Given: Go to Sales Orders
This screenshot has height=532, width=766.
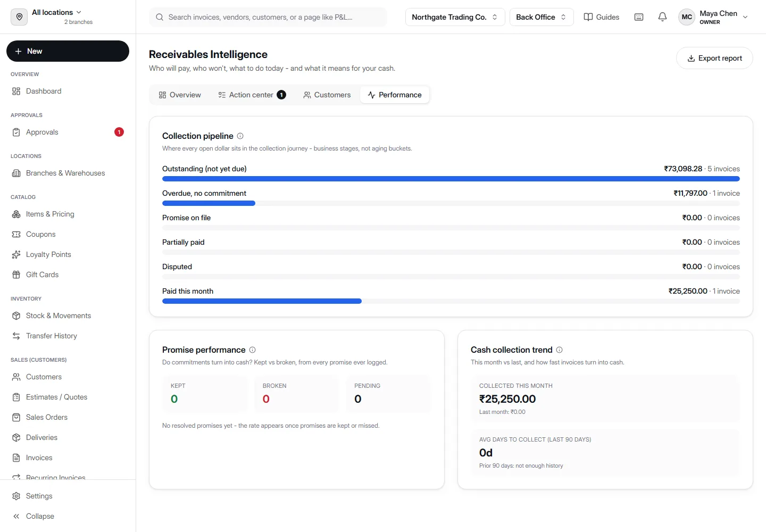Looking at the screenshot, I should [x=68, y=418].
